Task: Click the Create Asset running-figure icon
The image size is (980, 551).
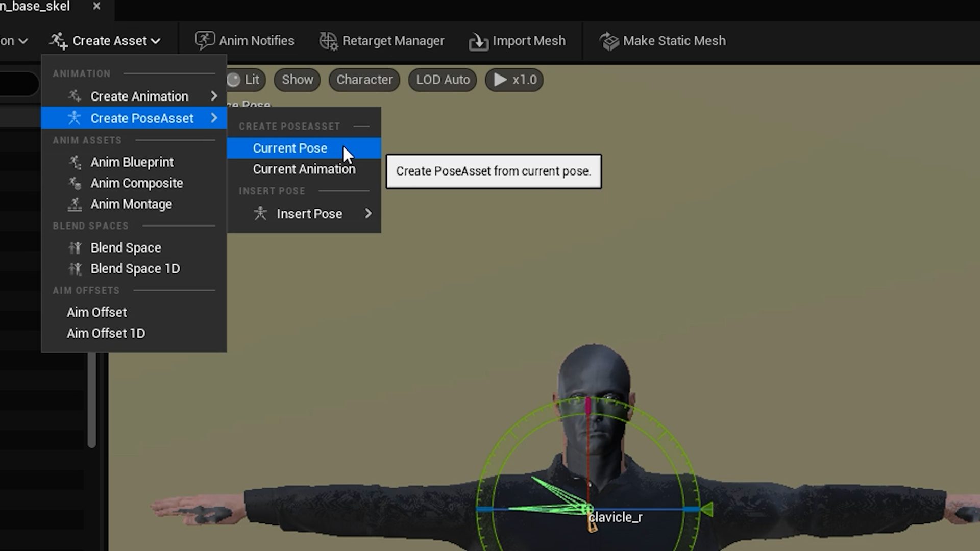Action: pos(59,41)
